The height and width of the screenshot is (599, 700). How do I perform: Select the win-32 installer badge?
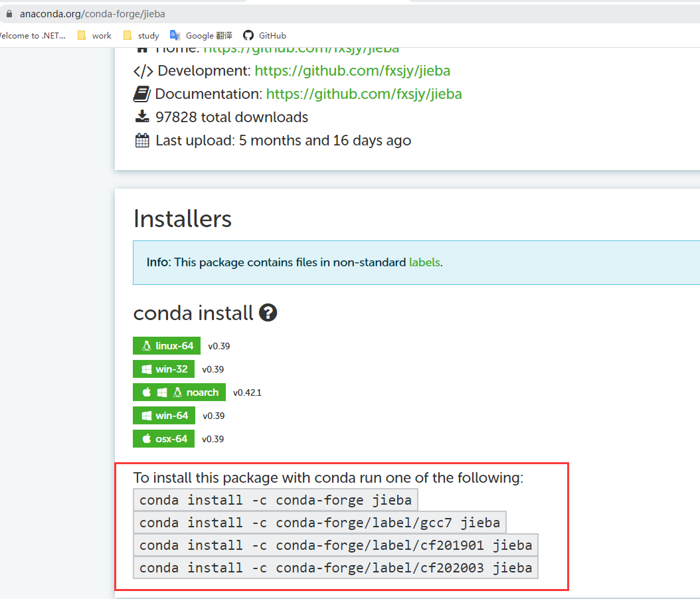163,369
